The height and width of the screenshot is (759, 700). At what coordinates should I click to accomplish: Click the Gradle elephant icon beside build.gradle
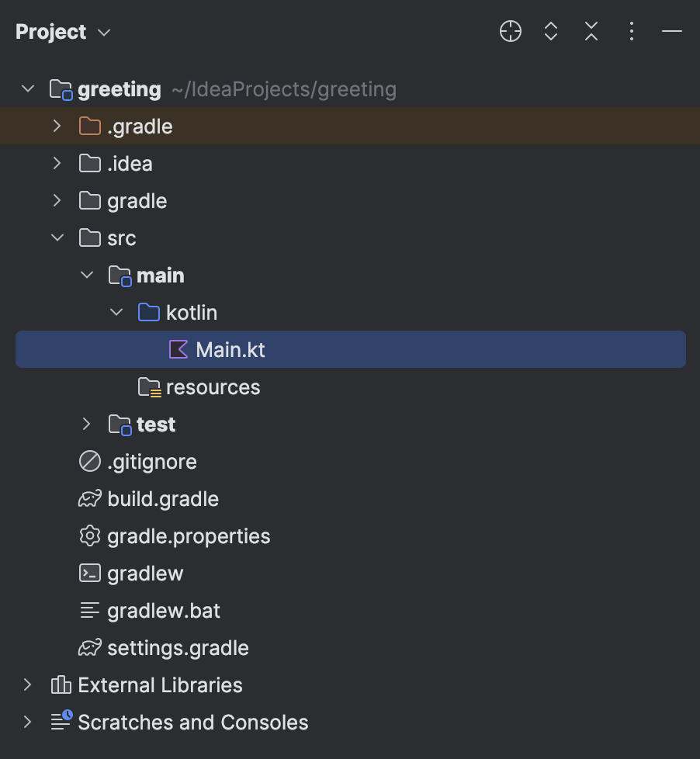pos(89,498)
